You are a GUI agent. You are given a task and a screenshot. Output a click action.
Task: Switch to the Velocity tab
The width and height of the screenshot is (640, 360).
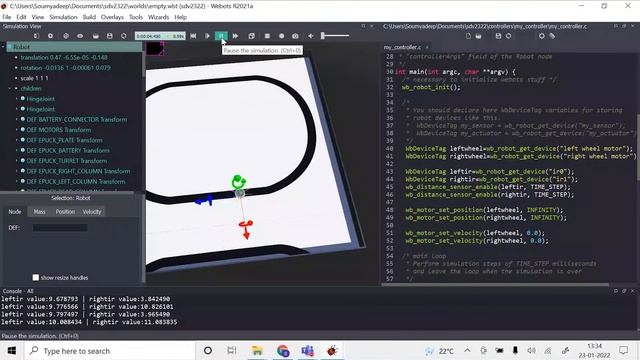pyautogui.click(x=92, y=212)
